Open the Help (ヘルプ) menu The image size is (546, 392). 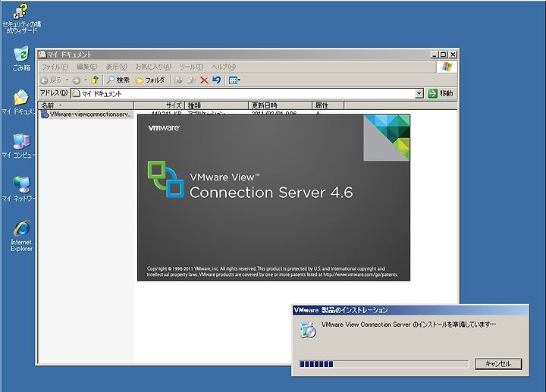tap(224, 67)
